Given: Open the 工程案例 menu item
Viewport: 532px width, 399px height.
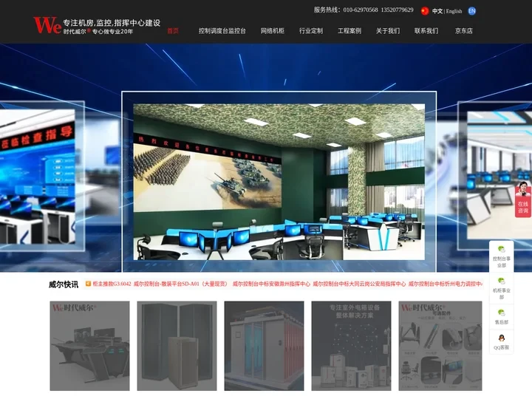Looking at the screenshot, I should 349,31.
